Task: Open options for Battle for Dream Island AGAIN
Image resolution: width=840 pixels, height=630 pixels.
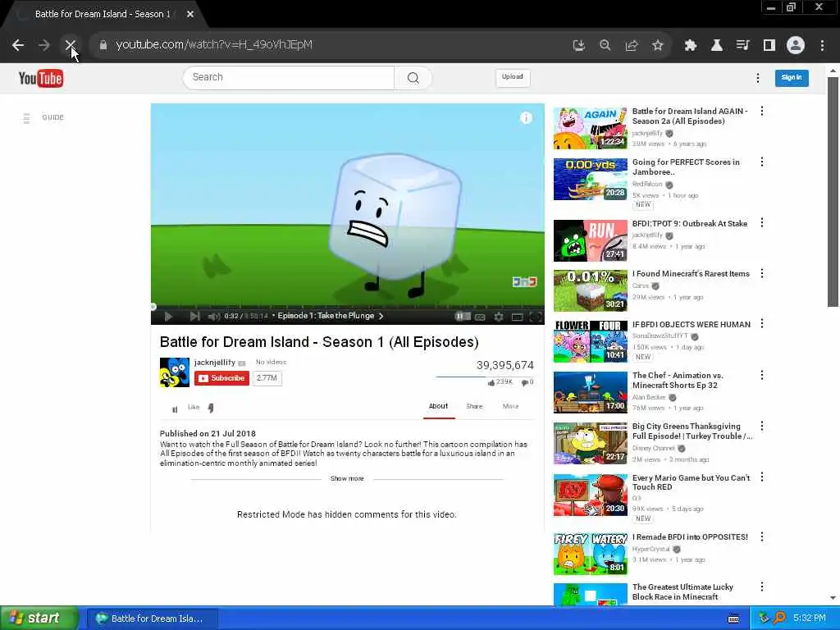Action: pos(762,112)
